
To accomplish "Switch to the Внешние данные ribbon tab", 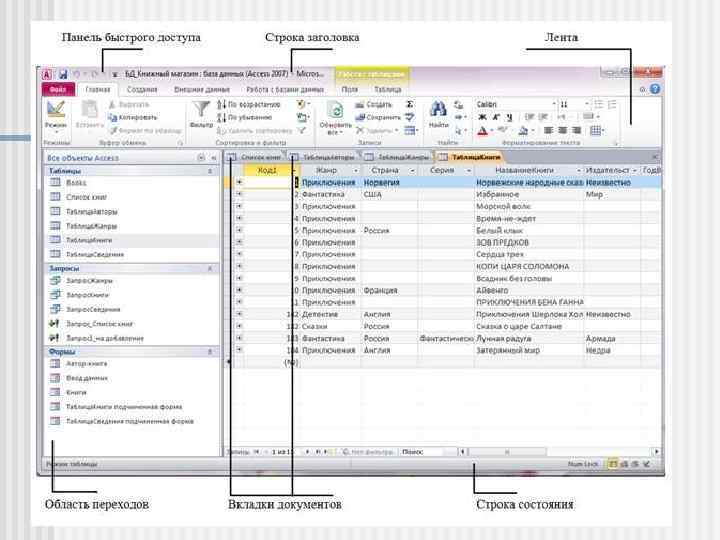I will pyautogui.click(x=202, y=90).
